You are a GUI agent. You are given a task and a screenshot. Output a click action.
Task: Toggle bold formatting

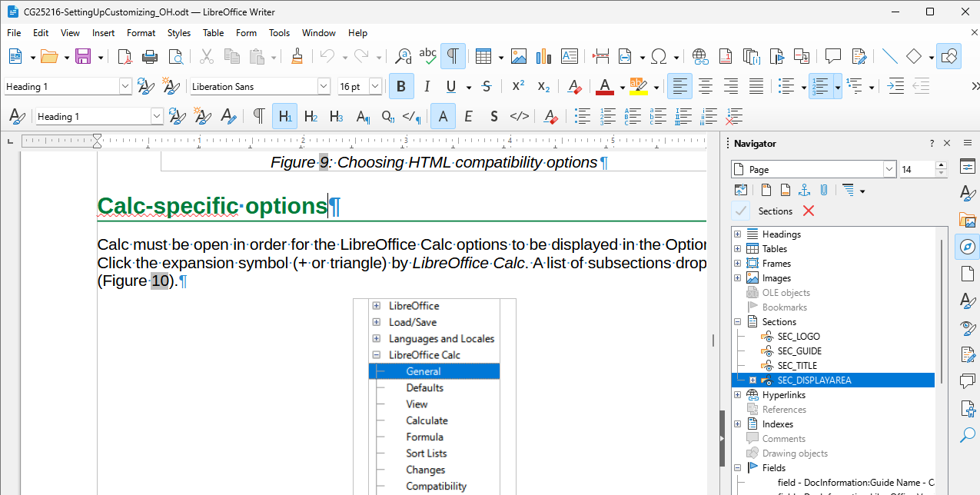click(400, 86)
